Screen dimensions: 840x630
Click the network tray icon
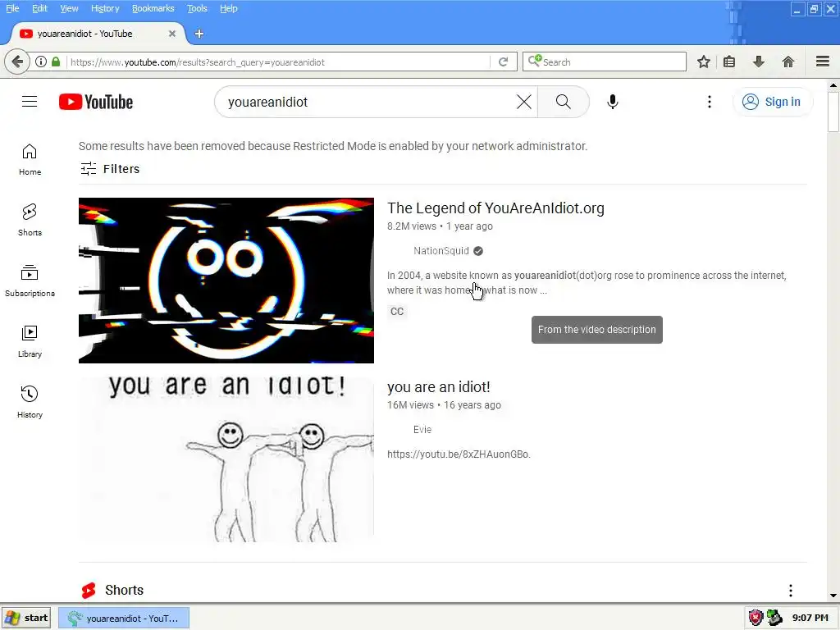(774, 618)
